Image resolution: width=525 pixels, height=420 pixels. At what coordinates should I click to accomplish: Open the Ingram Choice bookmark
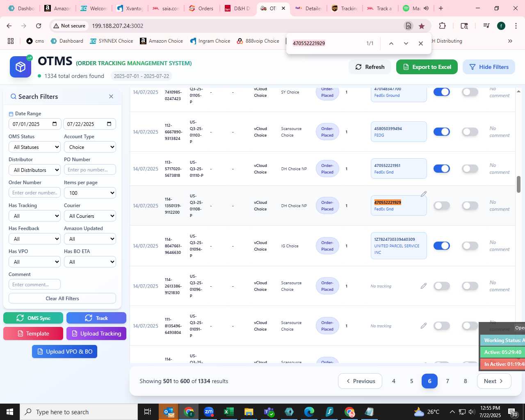[210, 41]
